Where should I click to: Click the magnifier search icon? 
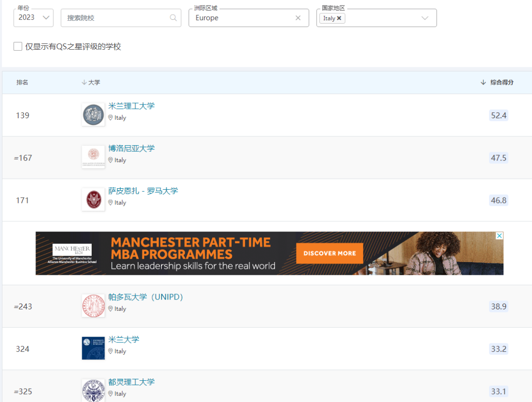click(x=173, y=18)
